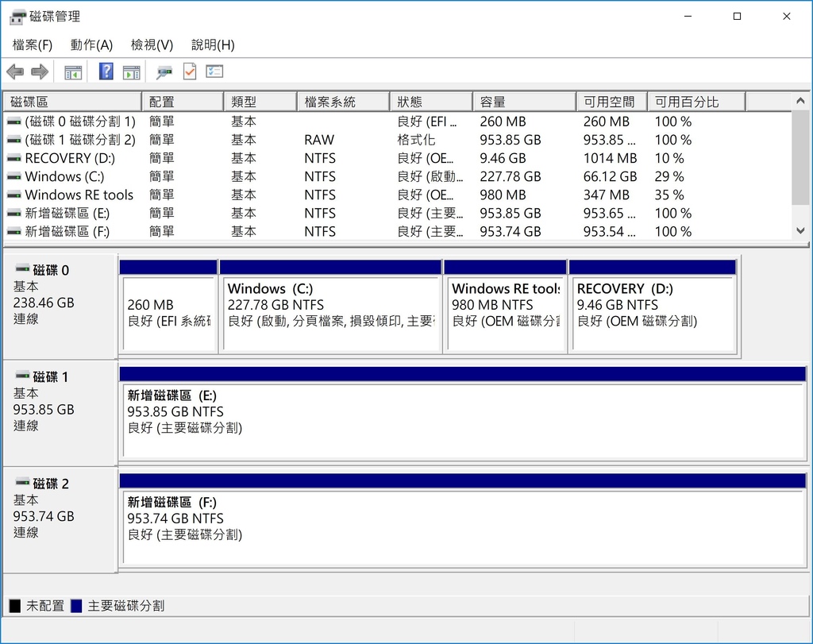Click the show/hide console tree icon
Screen dimensions: 813x644
[x=73, y=72]
